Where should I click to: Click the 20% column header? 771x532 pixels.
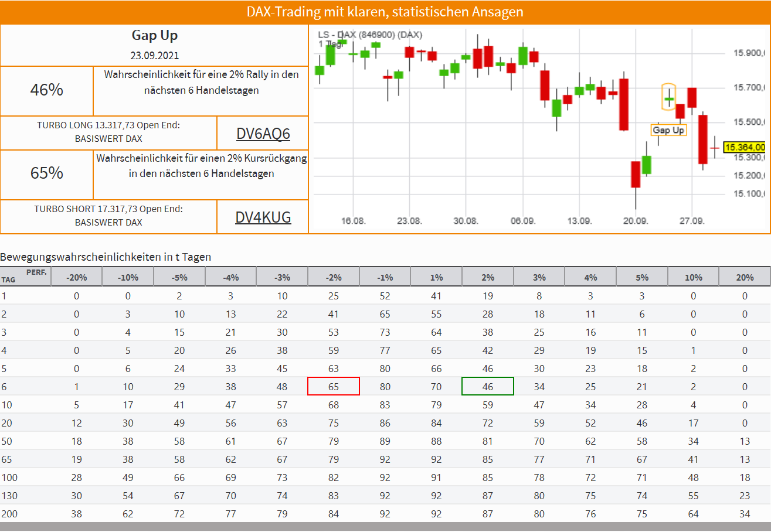pyautogui.click(x=745, y=277)
